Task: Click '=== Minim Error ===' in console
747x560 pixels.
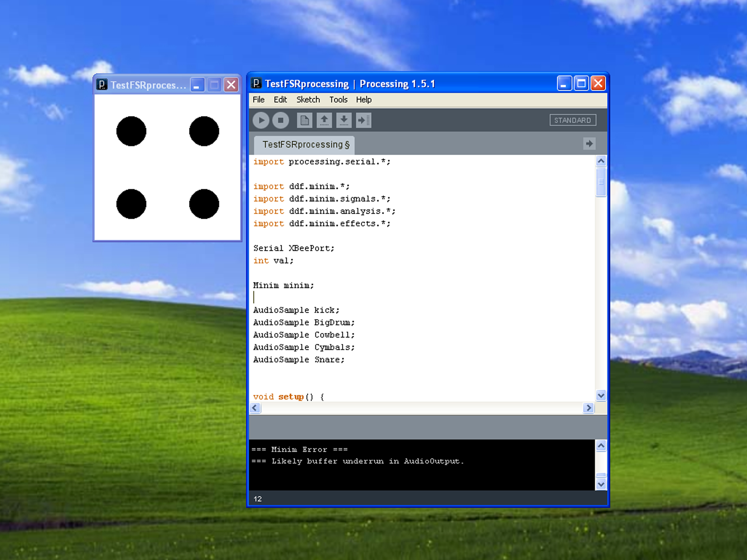Action: pos(300,449)
